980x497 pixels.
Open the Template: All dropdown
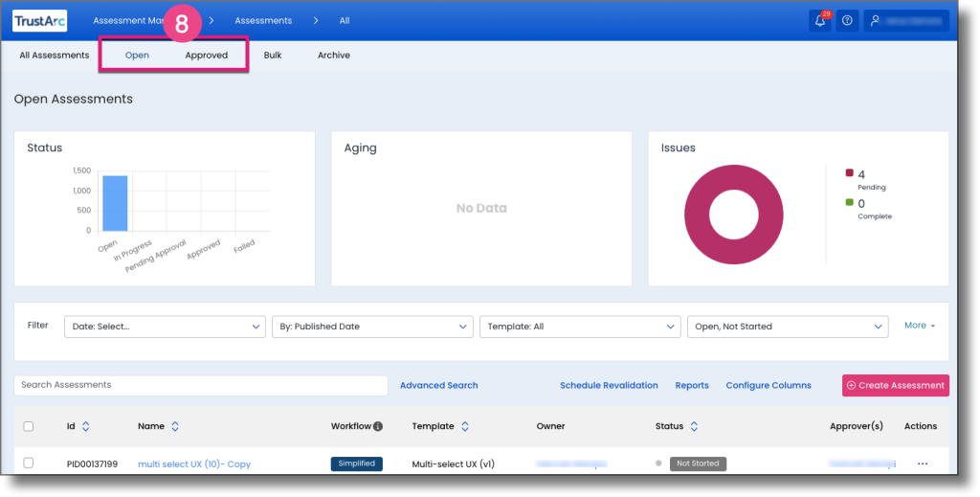pos(580,327)
